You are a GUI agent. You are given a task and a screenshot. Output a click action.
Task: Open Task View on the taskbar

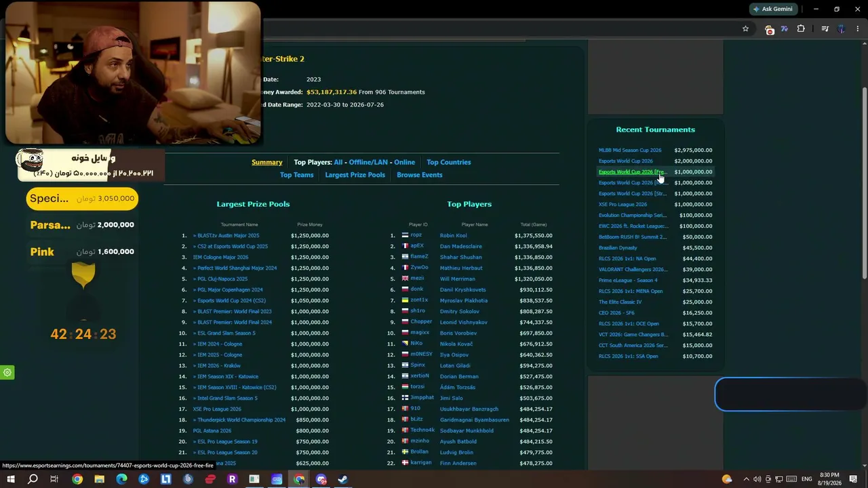[x=54, y=479]
